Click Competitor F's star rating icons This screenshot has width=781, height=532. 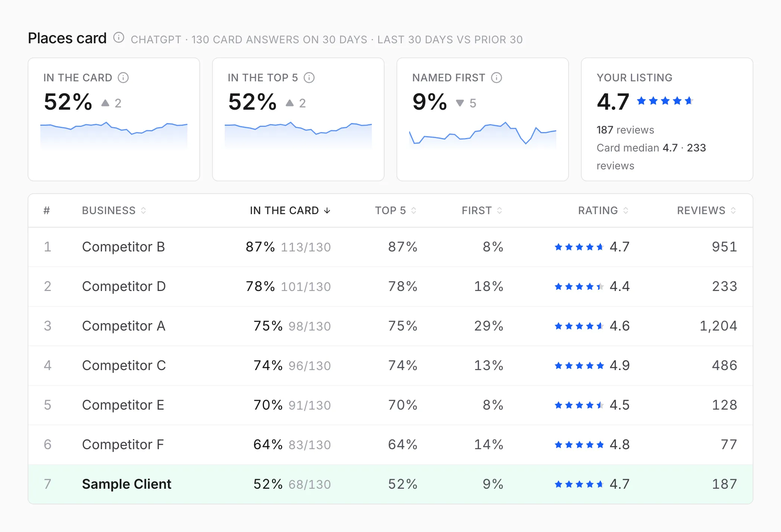click(x=579, y=445)
